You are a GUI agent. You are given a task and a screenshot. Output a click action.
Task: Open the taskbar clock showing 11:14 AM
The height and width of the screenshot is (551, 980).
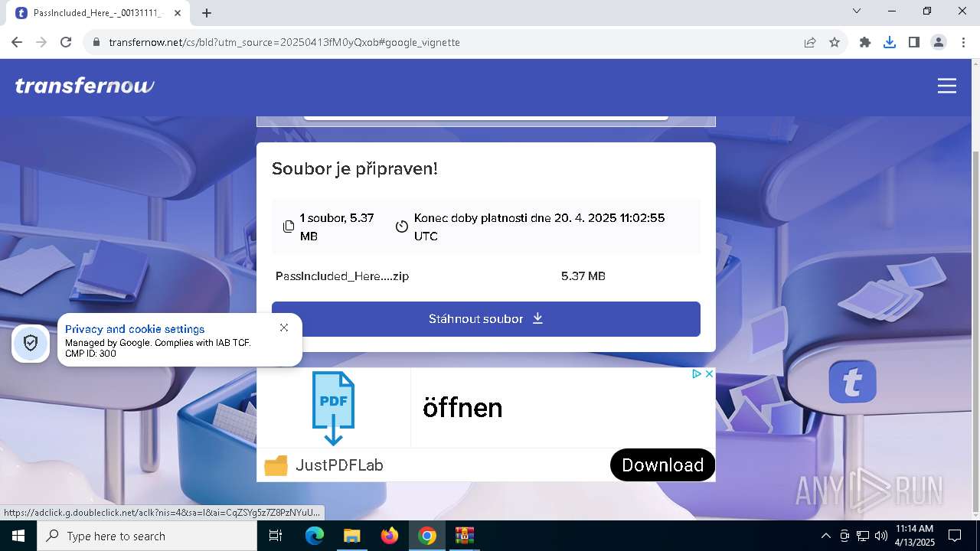pyautogui.click(x=914, y=536)
